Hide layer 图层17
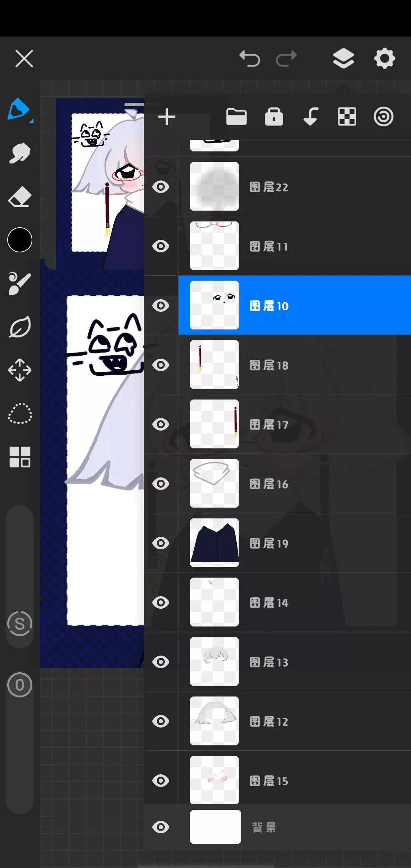Image resolution: width=411 pixels, height=868 pixels. (161, 424)
